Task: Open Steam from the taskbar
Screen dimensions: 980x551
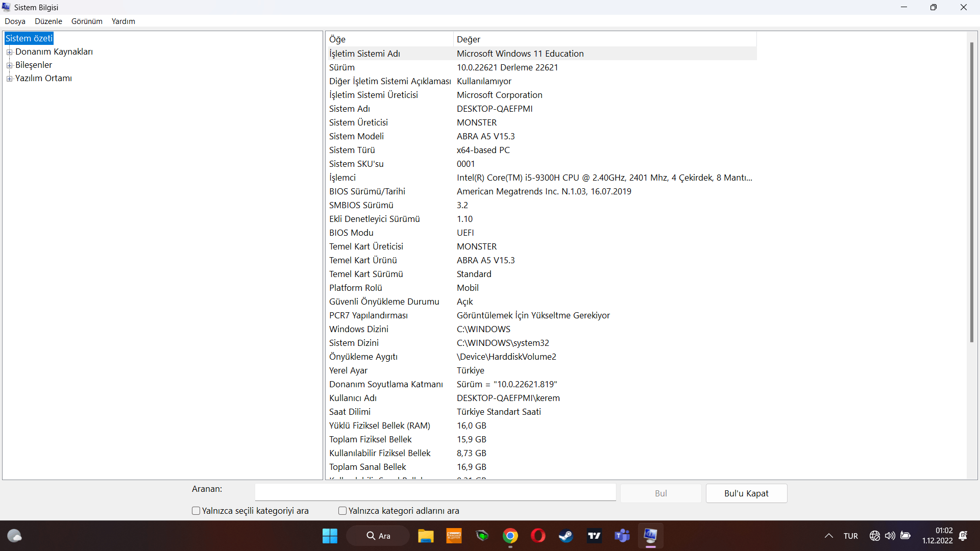Action: [x=566, y=536]
